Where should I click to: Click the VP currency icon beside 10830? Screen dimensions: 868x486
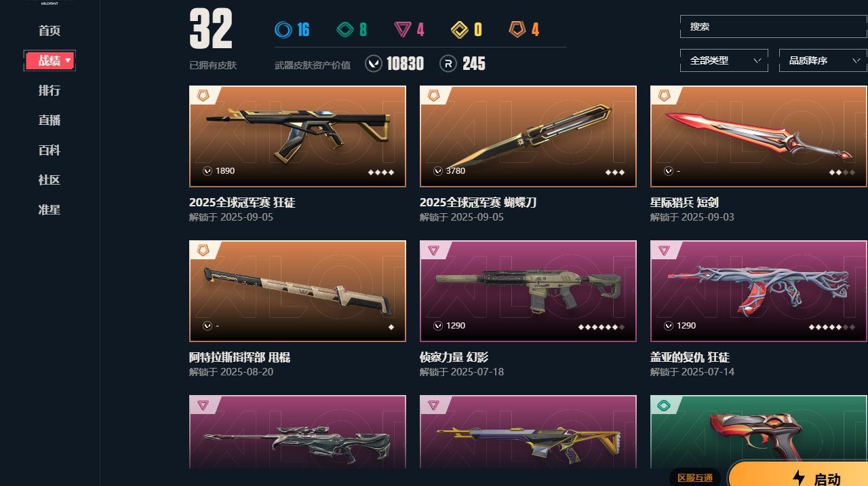click(373, 64)
